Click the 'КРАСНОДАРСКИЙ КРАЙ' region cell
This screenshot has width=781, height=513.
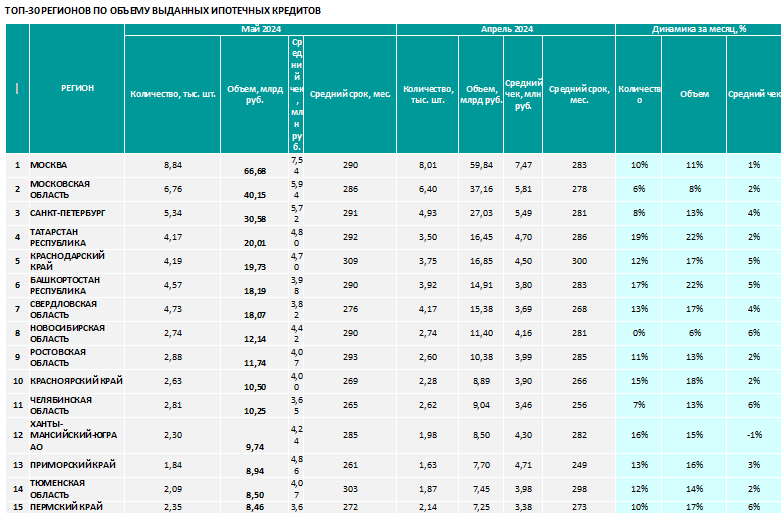click(x=77, y=261)
